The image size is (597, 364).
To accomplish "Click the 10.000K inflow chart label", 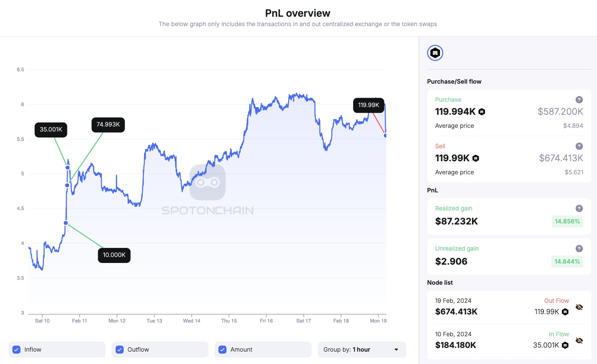I will click(114, 255).
